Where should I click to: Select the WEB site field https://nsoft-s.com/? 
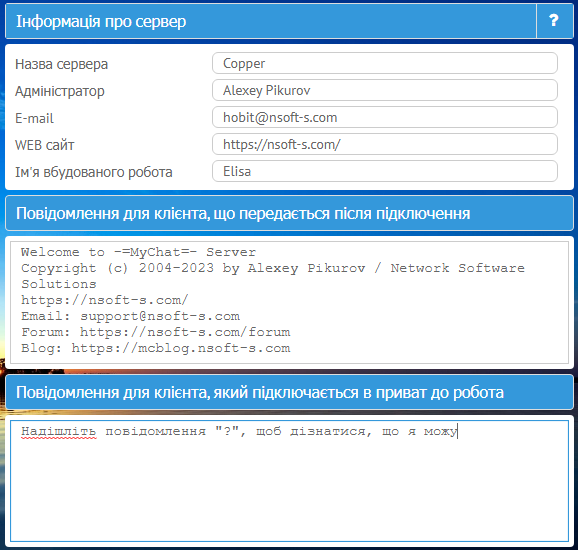[x=384, y=144]
